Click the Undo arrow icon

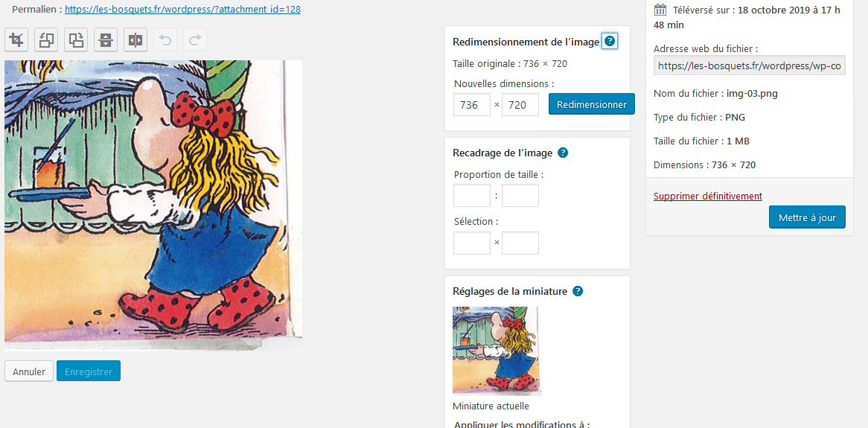165,40
